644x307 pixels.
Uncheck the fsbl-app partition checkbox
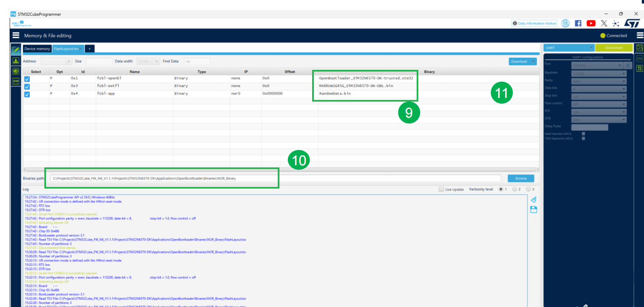(27, 94)
